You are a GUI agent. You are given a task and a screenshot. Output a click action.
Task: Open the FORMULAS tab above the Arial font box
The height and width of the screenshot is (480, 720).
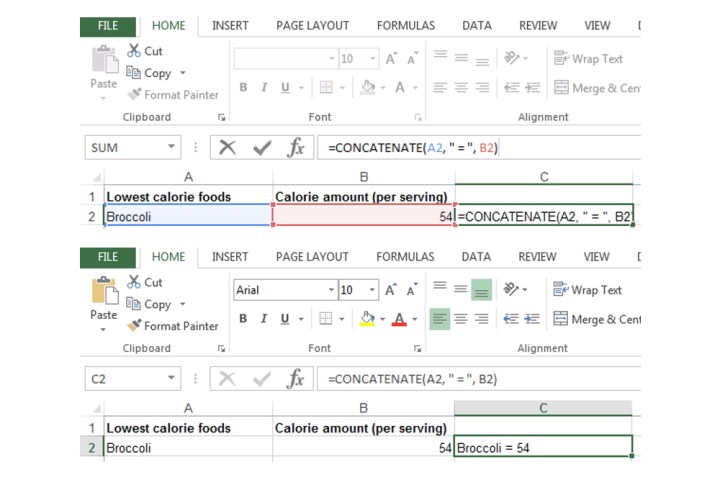point(405,257)
